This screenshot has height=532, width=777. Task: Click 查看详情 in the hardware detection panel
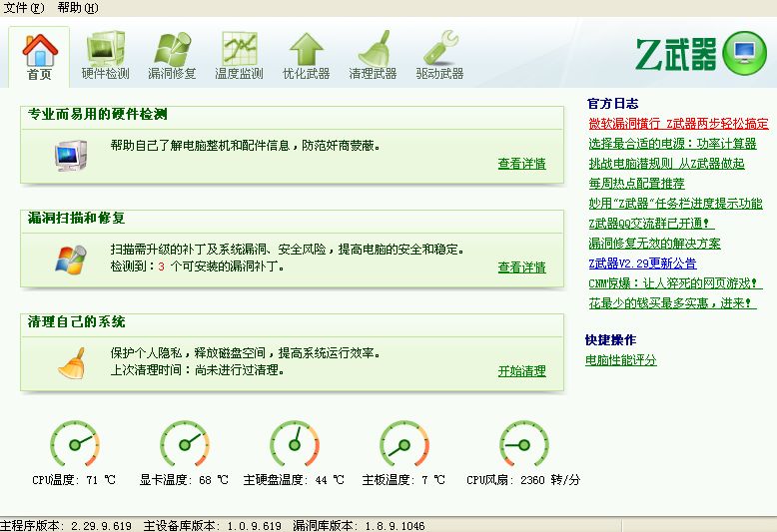click(521, 164)
